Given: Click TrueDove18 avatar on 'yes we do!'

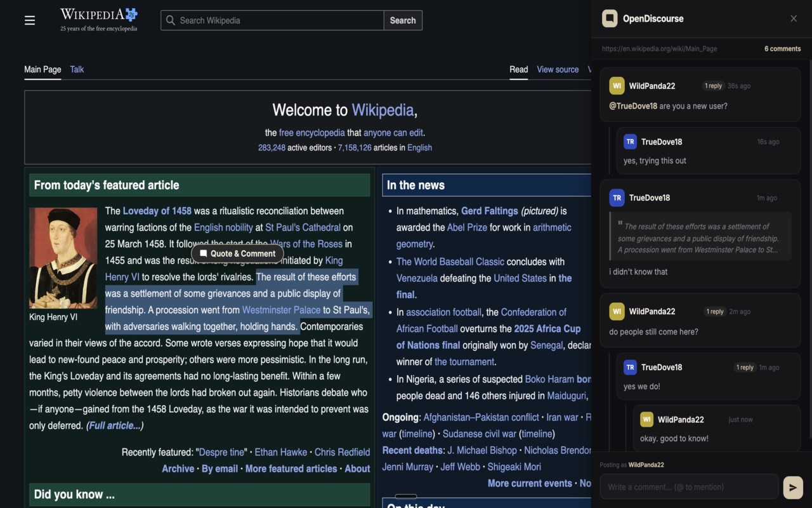Looking at the screenshot, I should 630,367.
